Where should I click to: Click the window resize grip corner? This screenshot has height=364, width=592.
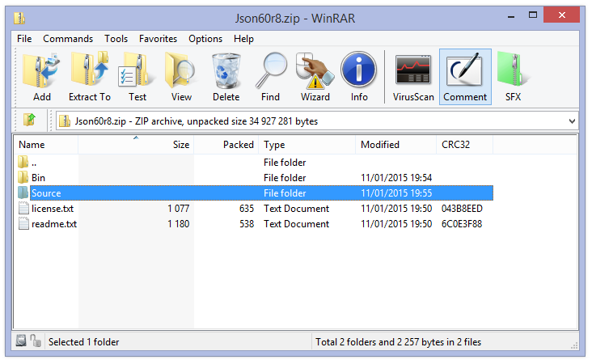click(574, 345)
